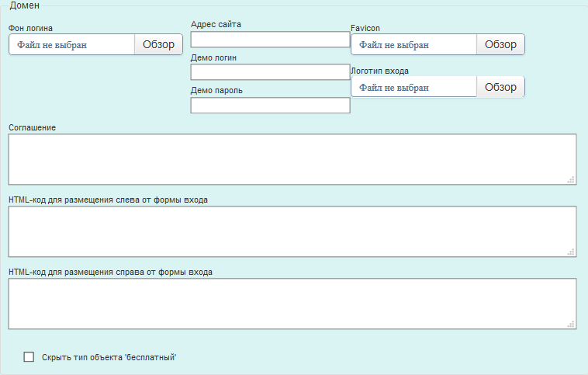588x375 pixels.
Task: Click the right-side HTML-код text area
Action: tap(292, 304)
